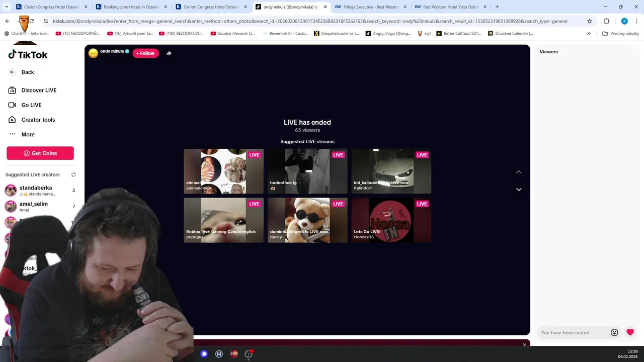This screenshot has height=362, width=644.
Task: Open the taskbar icon with red notification dot
Action: click(249, 354)
